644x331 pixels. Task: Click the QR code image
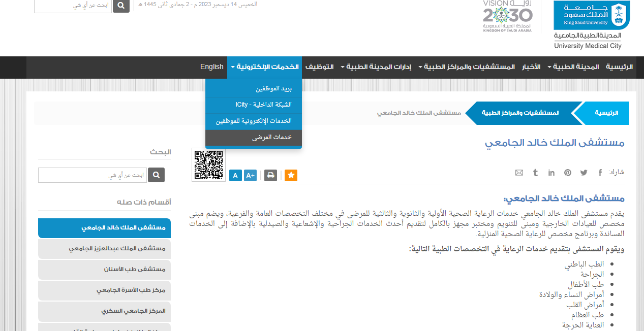point(208,164)
